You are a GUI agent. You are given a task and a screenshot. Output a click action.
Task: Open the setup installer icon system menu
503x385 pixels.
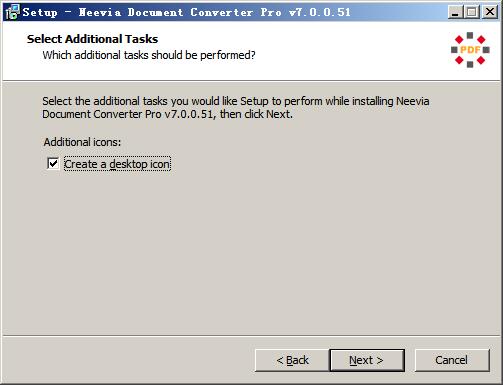click(x=12, y=12)
